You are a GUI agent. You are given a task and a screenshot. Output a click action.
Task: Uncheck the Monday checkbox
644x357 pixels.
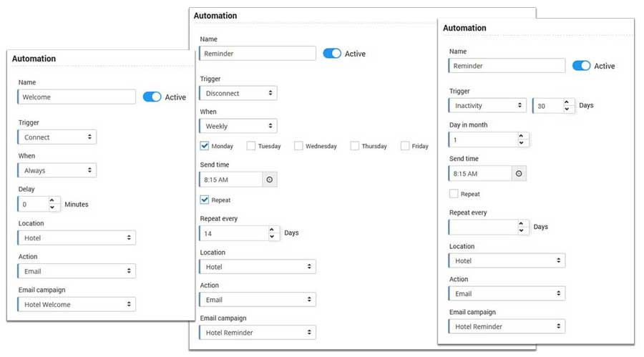tap(205, 146)
